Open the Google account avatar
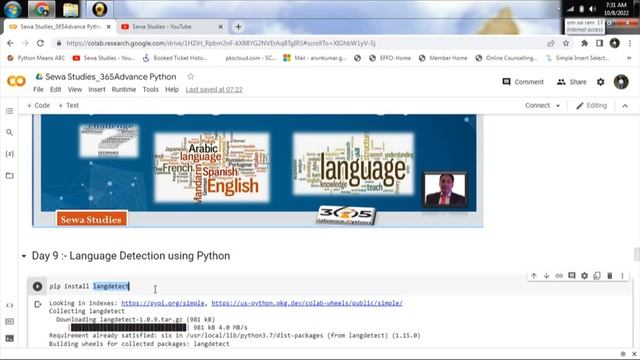Screen dimensions: 640x360 pos(621,82)
